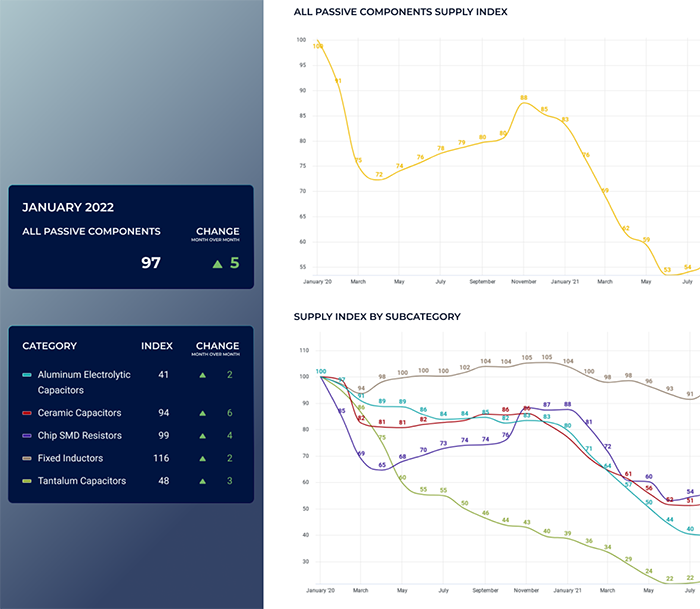Click index value 41 for Aluminum Electrolytic
700x609 pixels.
click(163, 375)
